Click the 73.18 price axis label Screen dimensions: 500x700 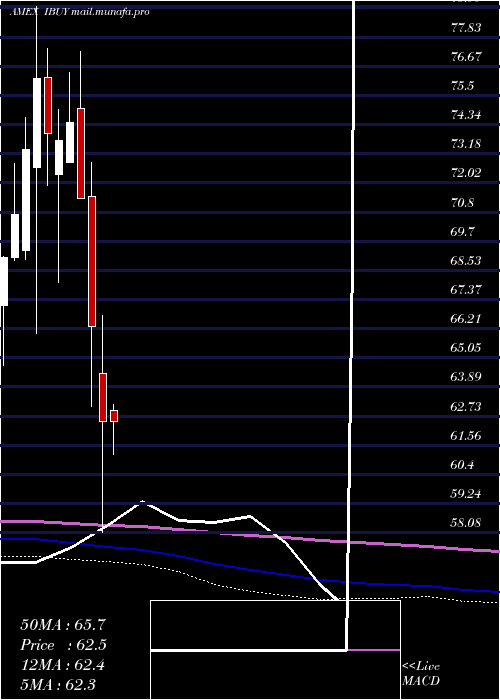click(x=466, y=144)
